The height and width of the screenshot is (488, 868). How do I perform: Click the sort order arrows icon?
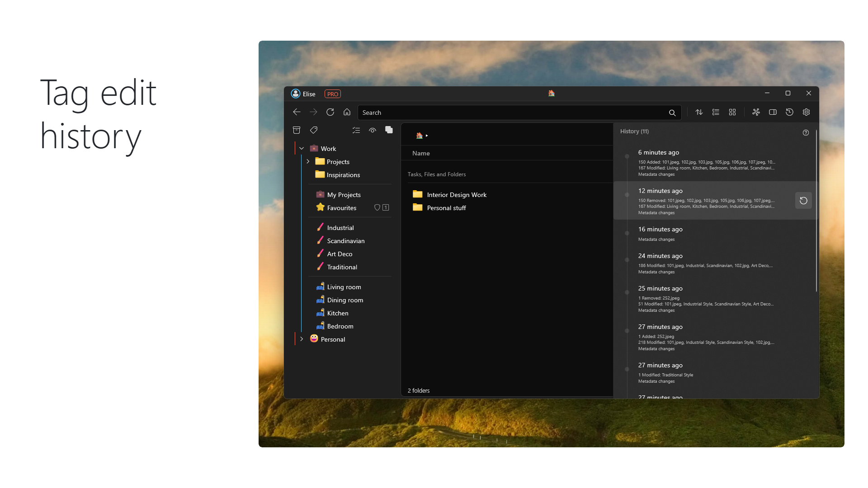(x=699, y=112)
